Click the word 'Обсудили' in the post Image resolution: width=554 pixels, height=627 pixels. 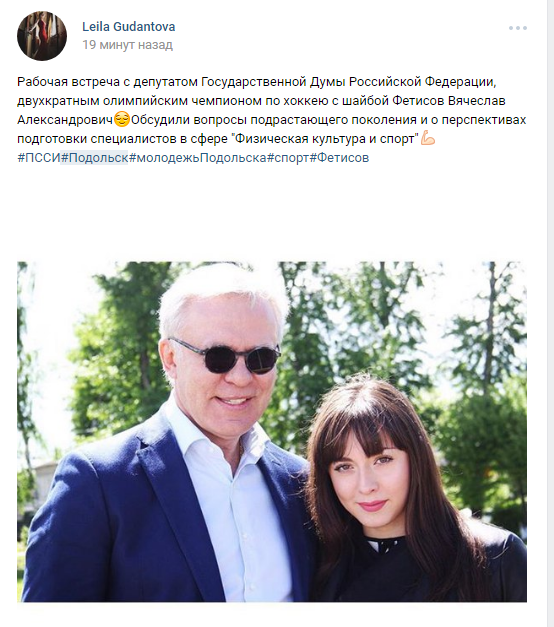tap(160, 120)
